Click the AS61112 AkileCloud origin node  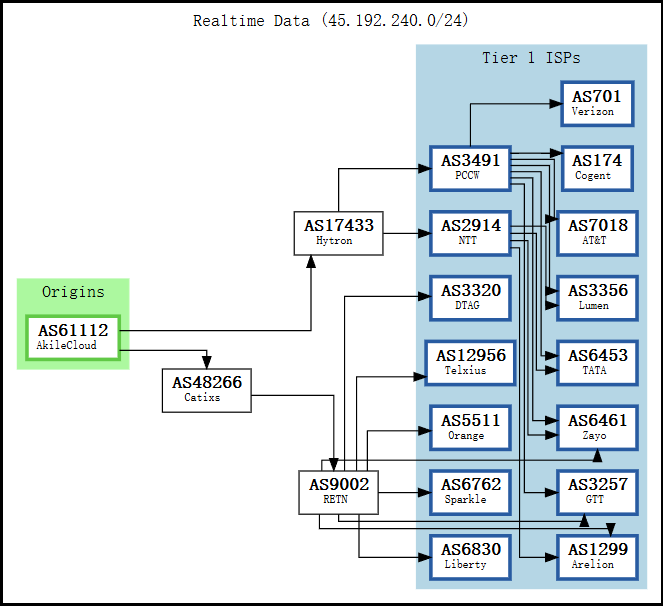point(72,337)
